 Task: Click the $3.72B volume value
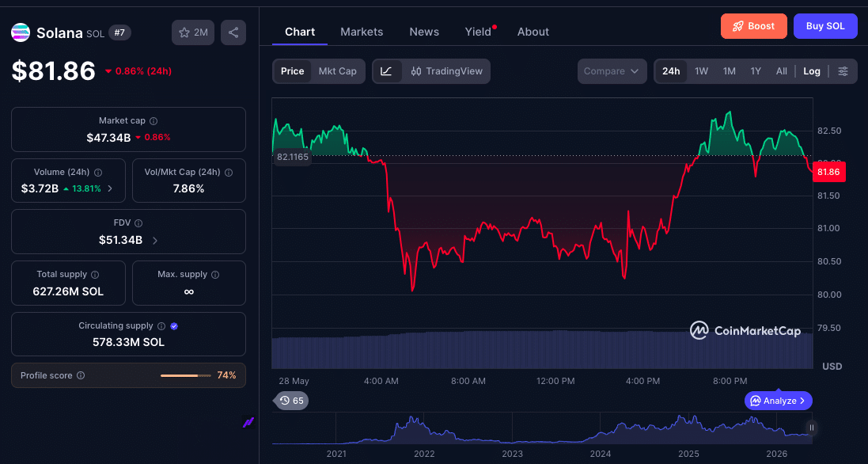pos(40,188)
